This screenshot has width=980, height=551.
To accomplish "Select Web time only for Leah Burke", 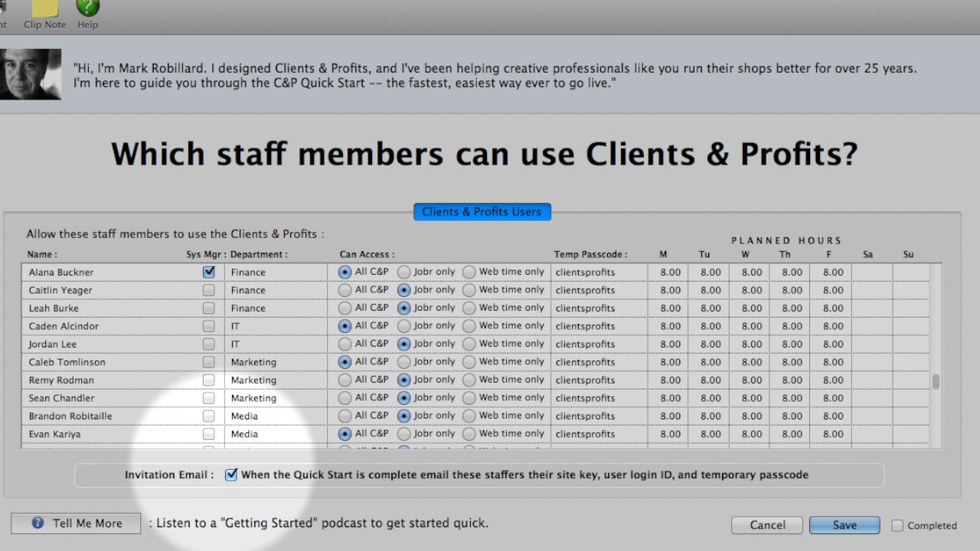I will tap(469, 308).
